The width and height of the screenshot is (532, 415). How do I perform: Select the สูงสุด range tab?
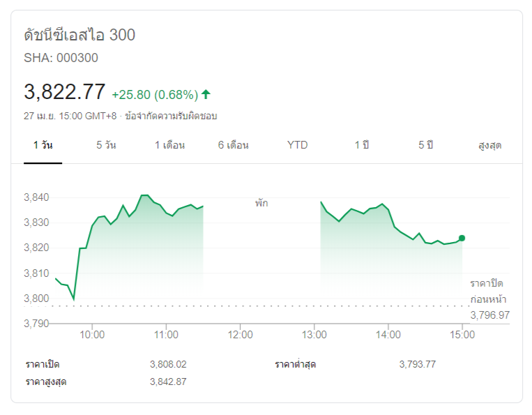coord(489,145)
